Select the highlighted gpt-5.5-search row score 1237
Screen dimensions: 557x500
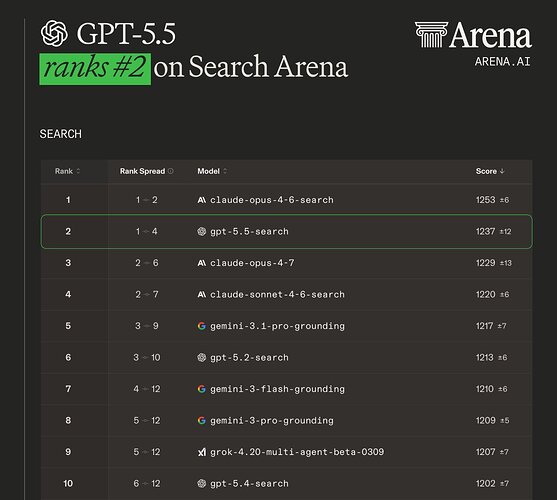(x=485, y=232)
